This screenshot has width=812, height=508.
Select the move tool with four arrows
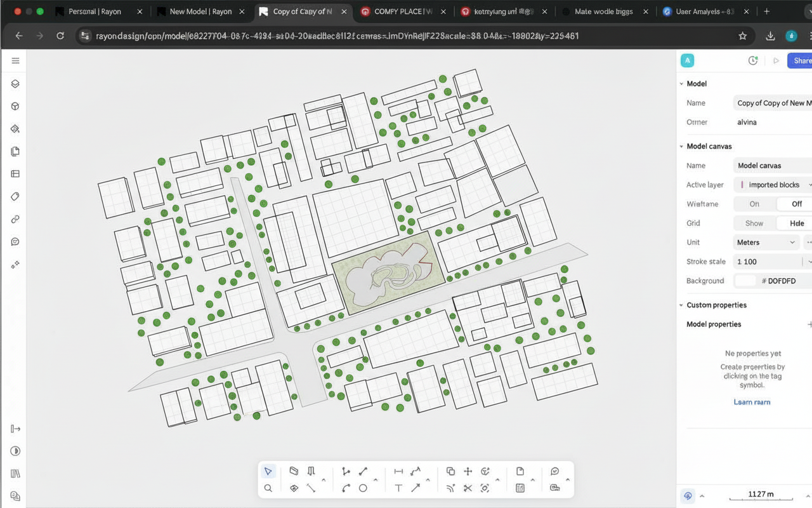[468, 471]
